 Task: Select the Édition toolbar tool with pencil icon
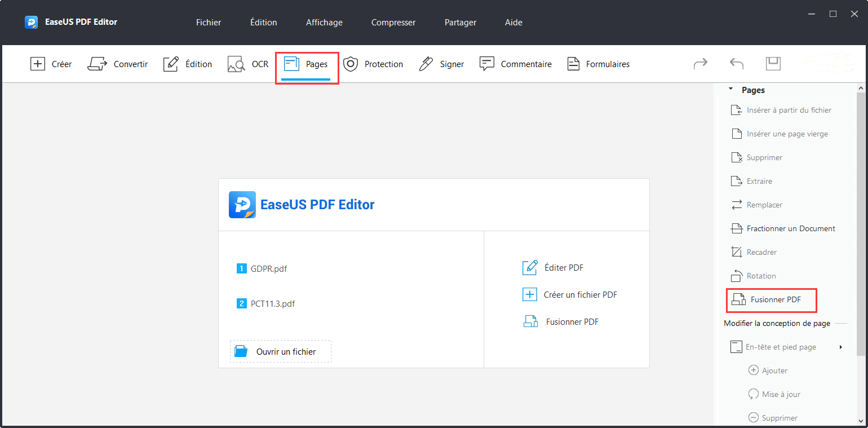[x=187, y=64]
